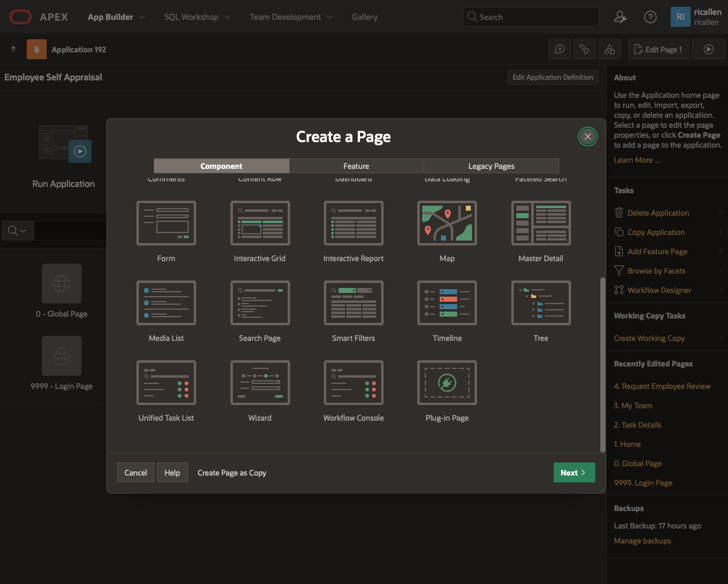Click the Application 192 orange icon
The width and height of the screenshot is (728, 584).
click(37, 49)
